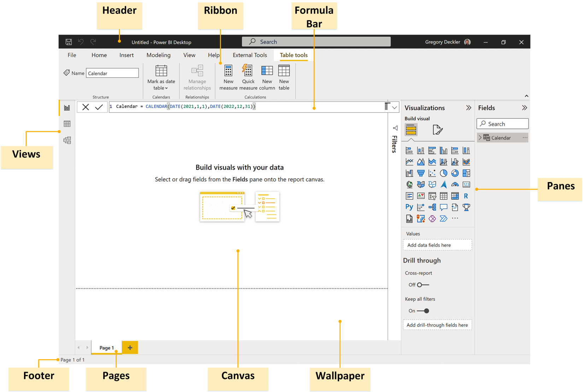
Task: Expand the Filters pane
Action: point(395,128)
